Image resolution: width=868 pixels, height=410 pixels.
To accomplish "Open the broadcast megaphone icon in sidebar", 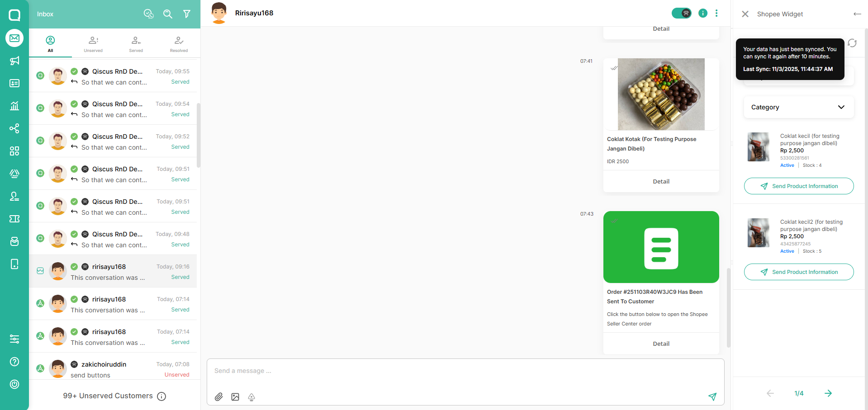I will tap(14, 61).
